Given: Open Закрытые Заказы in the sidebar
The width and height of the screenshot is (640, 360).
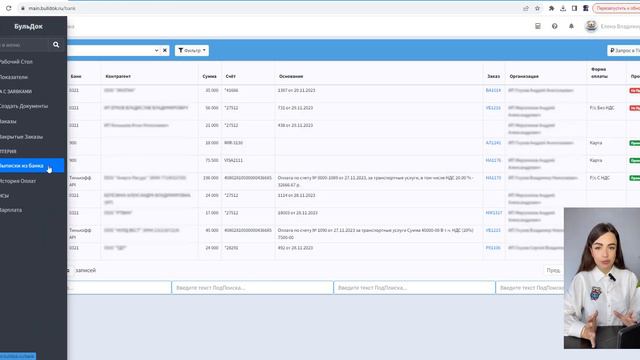Looking at the screenshot, I should 21,137.
